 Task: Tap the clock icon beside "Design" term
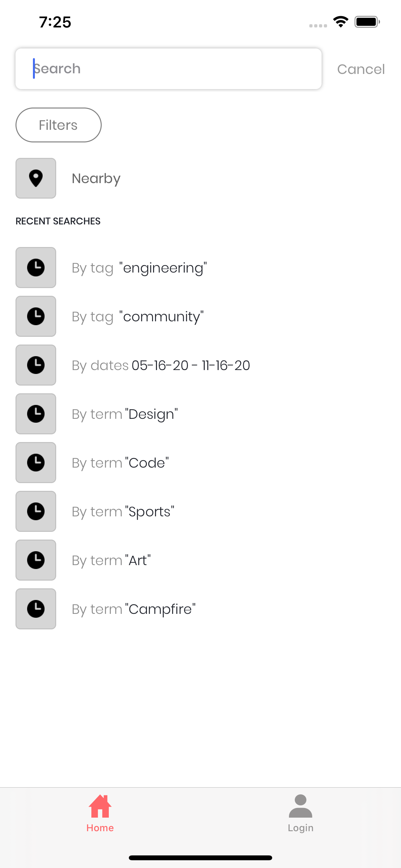pyautogui.click(x=36, y=414)
